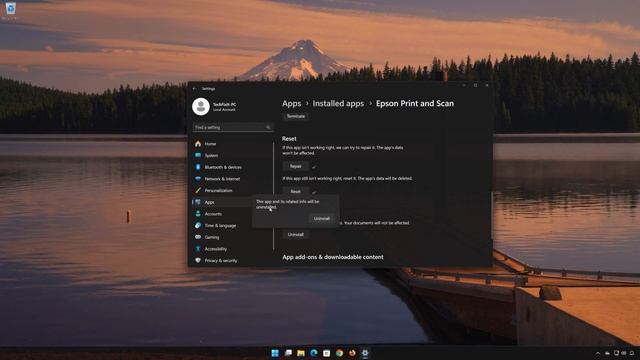Click the Terminate button
Screen dimensions: 640x360
point(296,116)
